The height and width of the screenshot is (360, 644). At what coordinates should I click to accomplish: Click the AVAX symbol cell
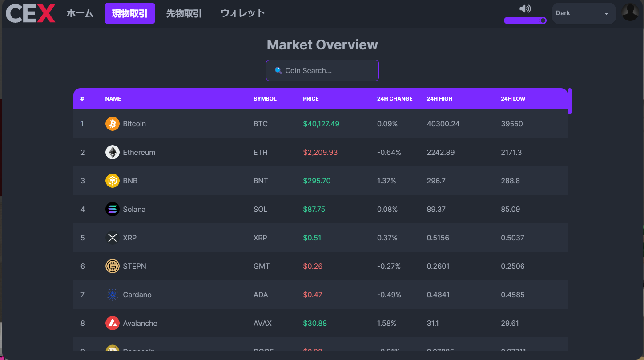click(x=262, y=323)
